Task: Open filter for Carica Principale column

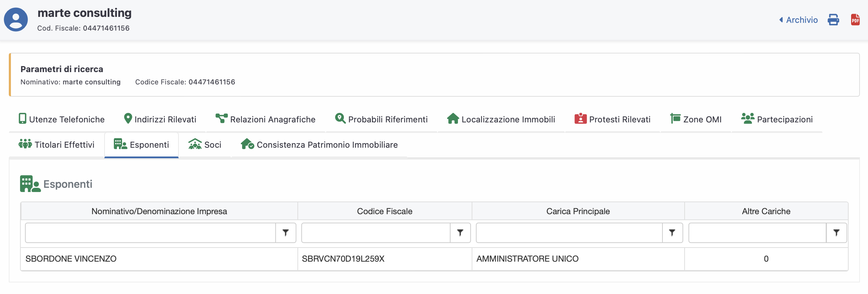Action: tap(672, 233)
